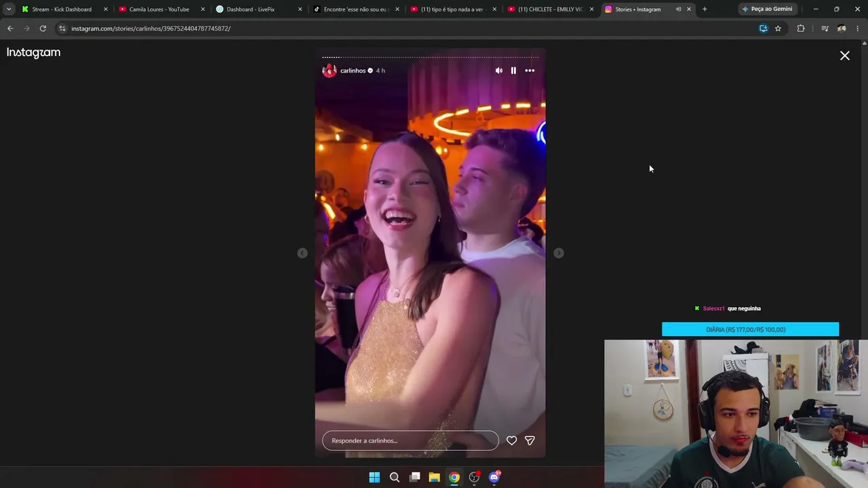
Task: Like the story with the heart icon
Action: [512, 441]
